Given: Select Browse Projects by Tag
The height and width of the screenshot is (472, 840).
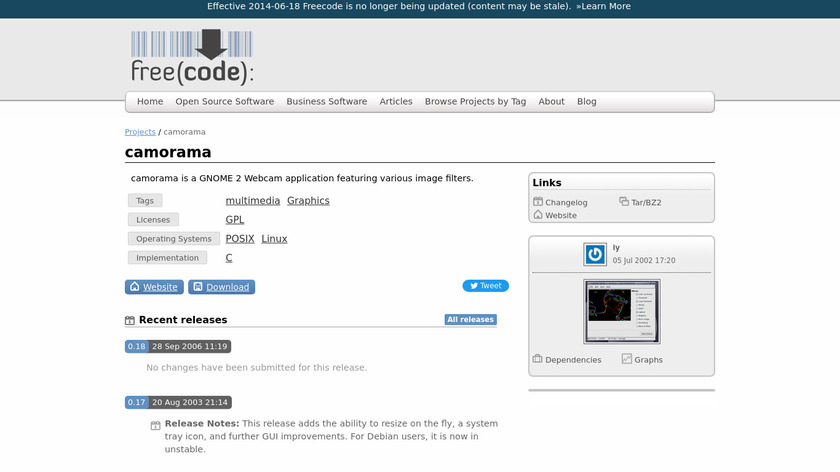Looking at the screenshot, I should point(475,101).
